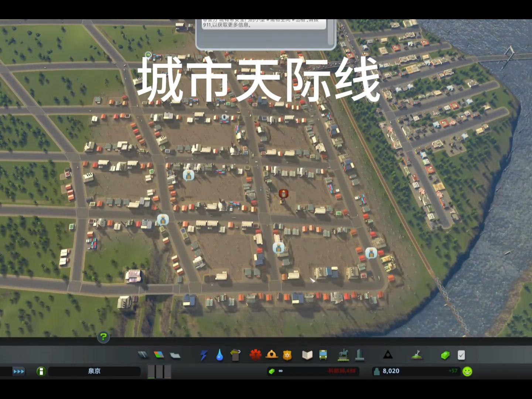Open the Policies panel
The height and width of the screenshot is (399, 532).
[461, 355]
